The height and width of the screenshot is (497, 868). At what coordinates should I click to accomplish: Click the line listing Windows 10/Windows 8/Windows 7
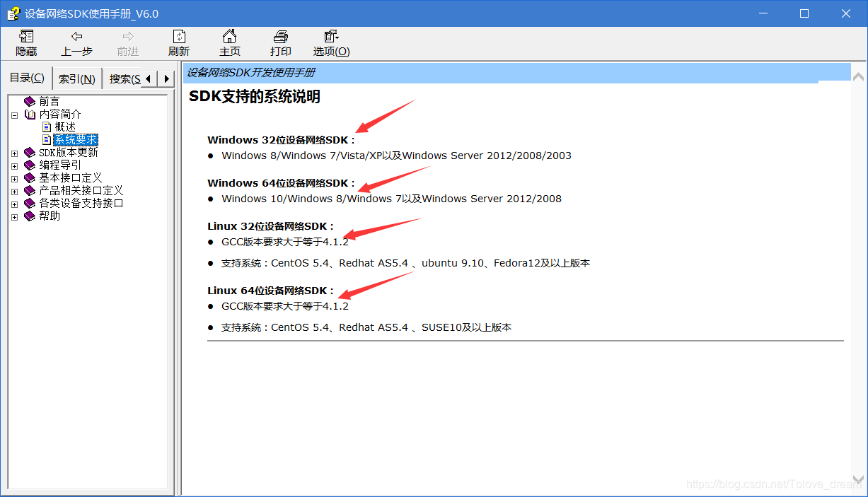point(391,199)
